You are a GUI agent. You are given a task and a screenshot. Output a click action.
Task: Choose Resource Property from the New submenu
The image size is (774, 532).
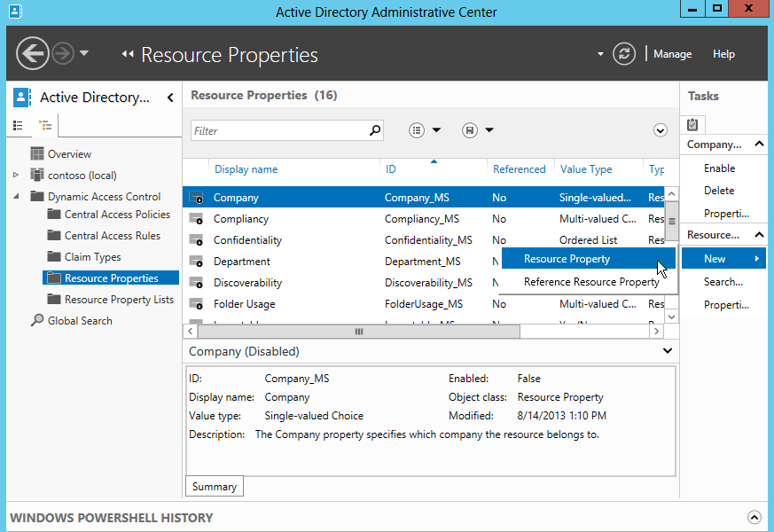point(589,259)
